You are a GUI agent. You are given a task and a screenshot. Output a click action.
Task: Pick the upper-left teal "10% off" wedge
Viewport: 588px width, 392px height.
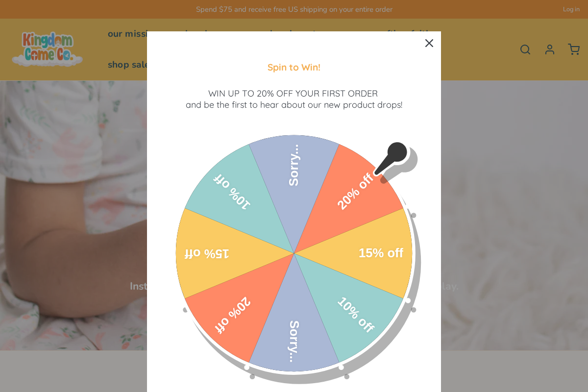[231, 192]
